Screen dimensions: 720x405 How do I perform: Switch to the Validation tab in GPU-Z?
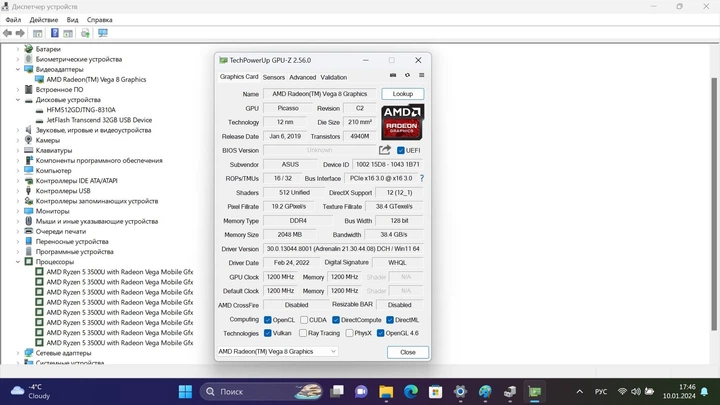pyautogui.click(x=334, y=77)
